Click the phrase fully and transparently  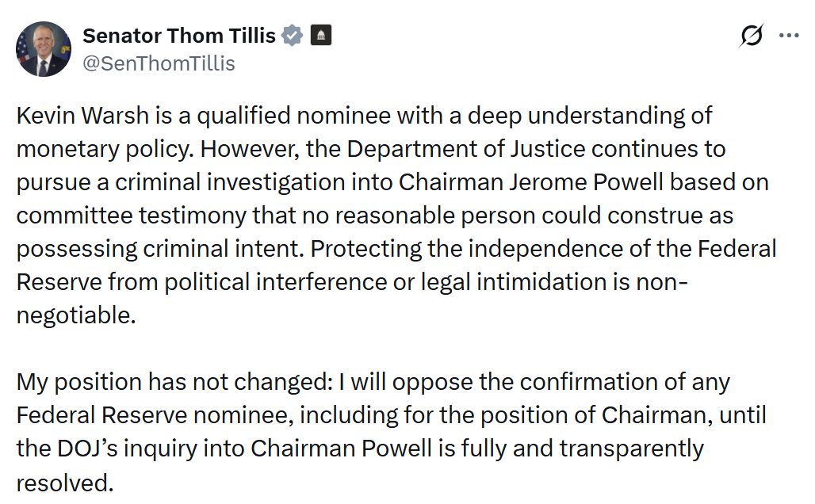(x=580, y=449)
